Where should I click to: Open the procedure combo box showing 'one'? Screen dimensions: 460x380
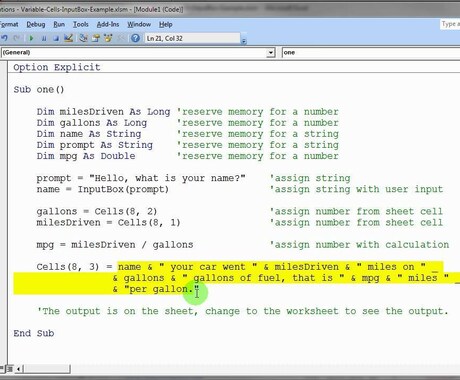point(371,52)
